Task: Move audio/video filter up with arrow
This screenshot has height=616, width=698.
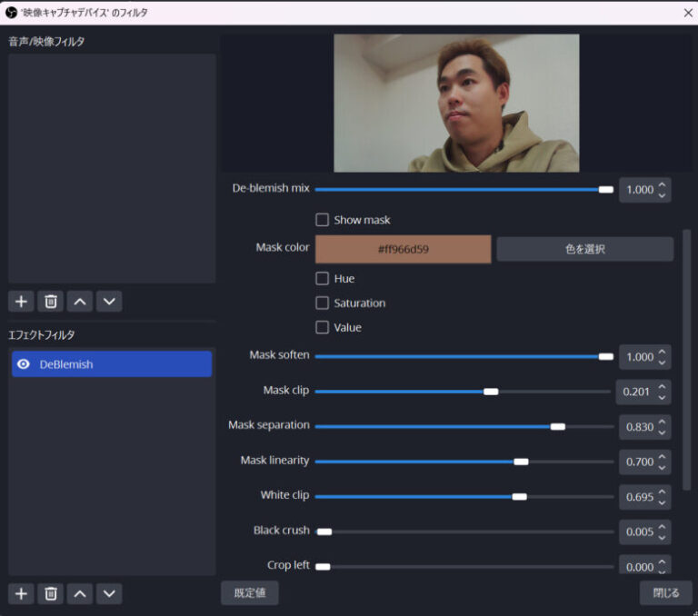Action: 80,302
